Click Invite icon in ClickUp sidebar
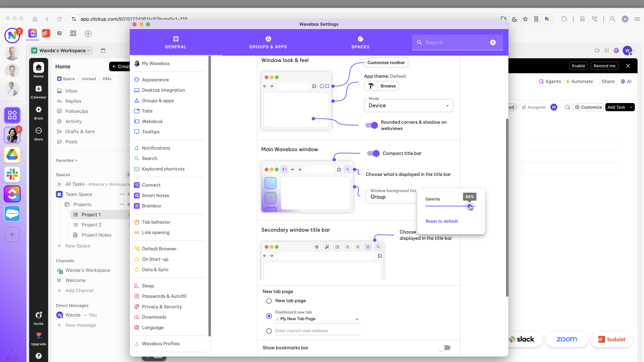The height and width of the screenshot is (362, 644). (x=38, y=318)
